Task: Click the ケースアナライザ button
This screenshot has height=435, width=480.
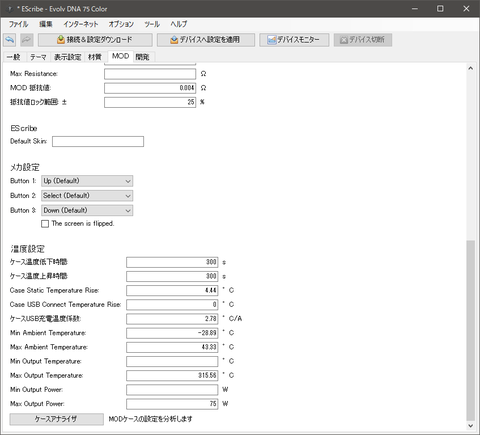Action: coord(56,419)
